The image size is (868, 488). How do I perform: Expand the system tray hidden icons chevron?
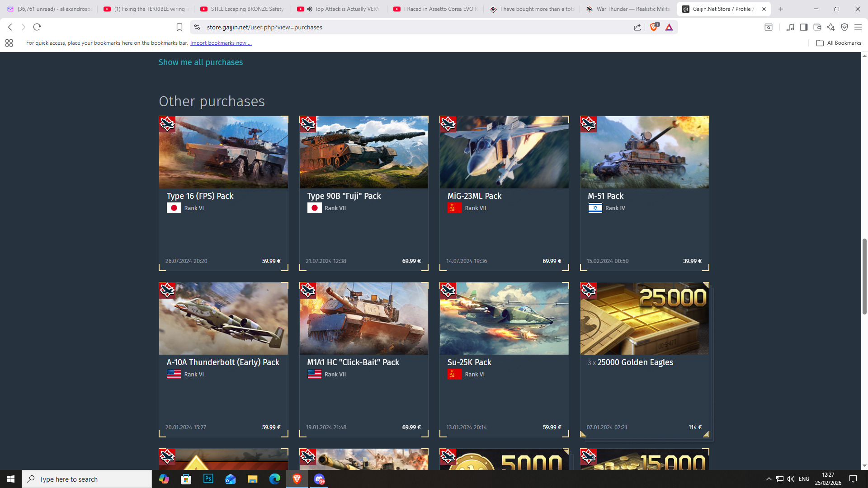[769, 479]
